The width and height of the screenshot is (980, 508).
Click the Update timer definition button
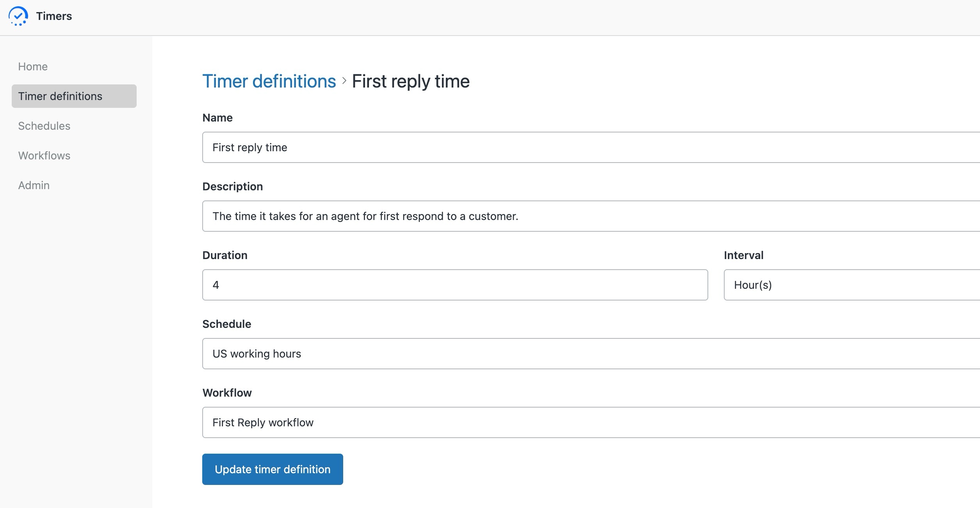[273, 469]
